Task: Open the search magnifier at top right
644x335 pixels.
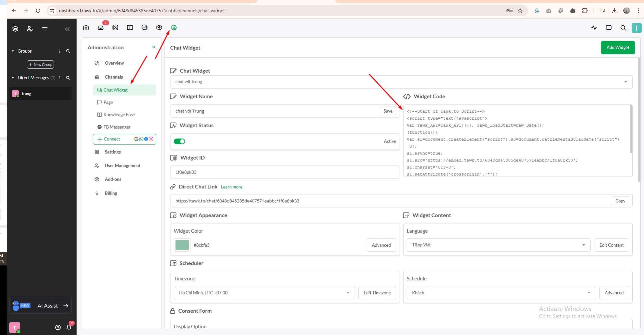Action: coord(623,28)
